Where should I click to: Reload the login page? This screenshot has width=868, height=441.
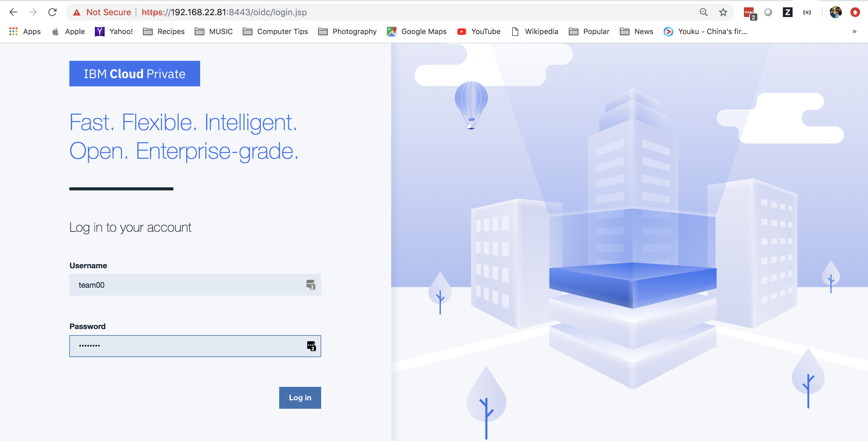pos(52,12)
